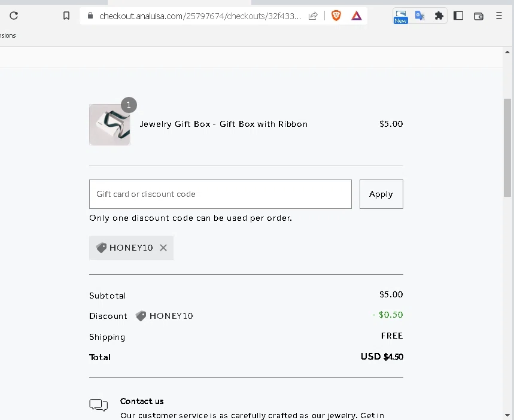
Task: Open Brave Shields lion icon
Action: coord(336,16)
